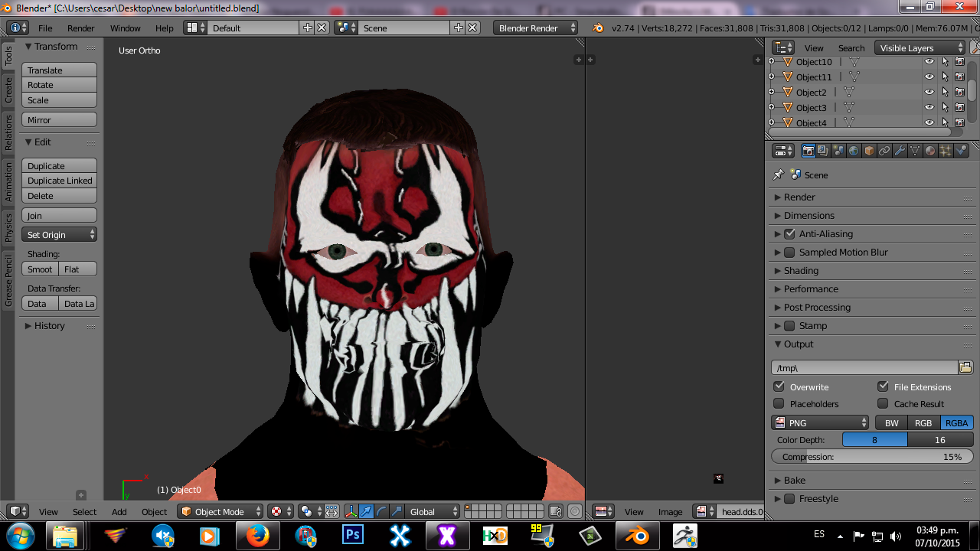This screenshot has width=980, height=551.
Task: Click the Translate button
Action: point(60,70)
